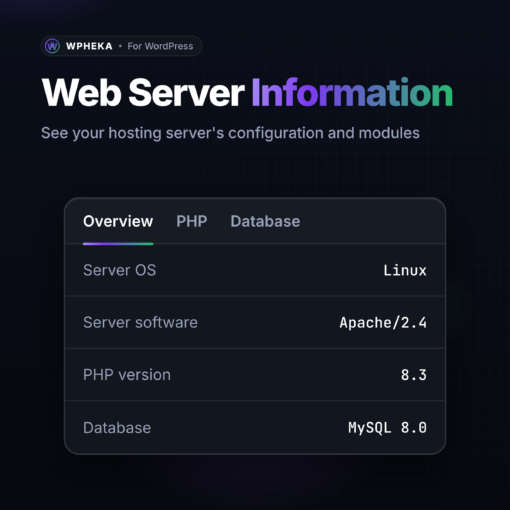The height and width of the screenshot is (510, 510).
Task: Click the hosting server configuration subtitle
Action: tap(230, 133)
